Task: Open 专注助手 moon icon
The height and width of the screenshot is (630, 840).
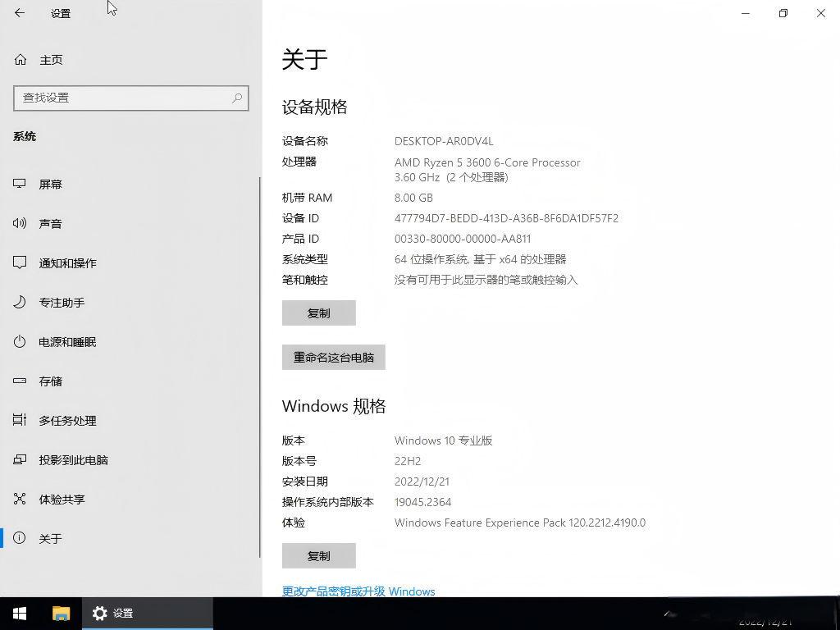Action: tap(21, 303)
